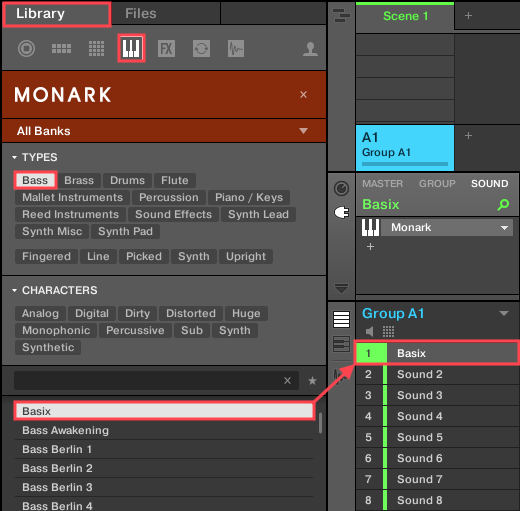Screen dimensions: 520x511
Task: Select the Projects browser icon
Action: 26,48
